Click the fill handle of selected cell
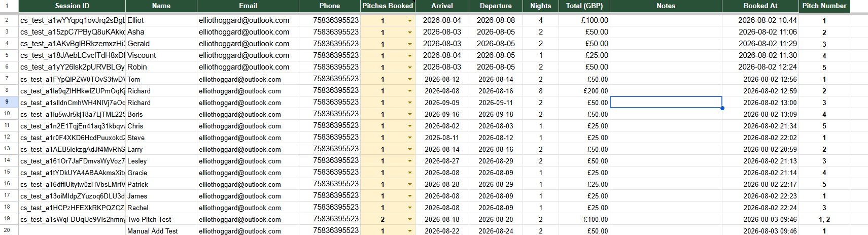 click(722, 108)
